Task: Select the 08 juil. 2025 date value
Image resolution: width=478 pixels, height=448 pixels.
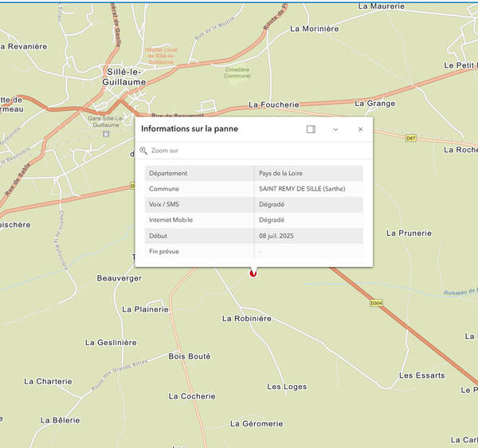Action: [276, 236]
